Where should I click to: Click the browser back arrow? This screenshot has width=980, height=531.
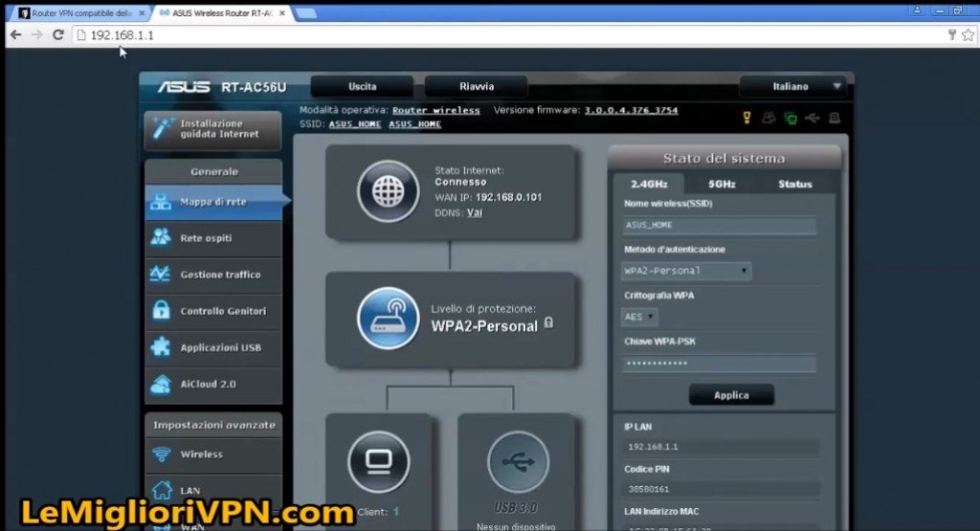pyautogui.click(x=16, y=35)
